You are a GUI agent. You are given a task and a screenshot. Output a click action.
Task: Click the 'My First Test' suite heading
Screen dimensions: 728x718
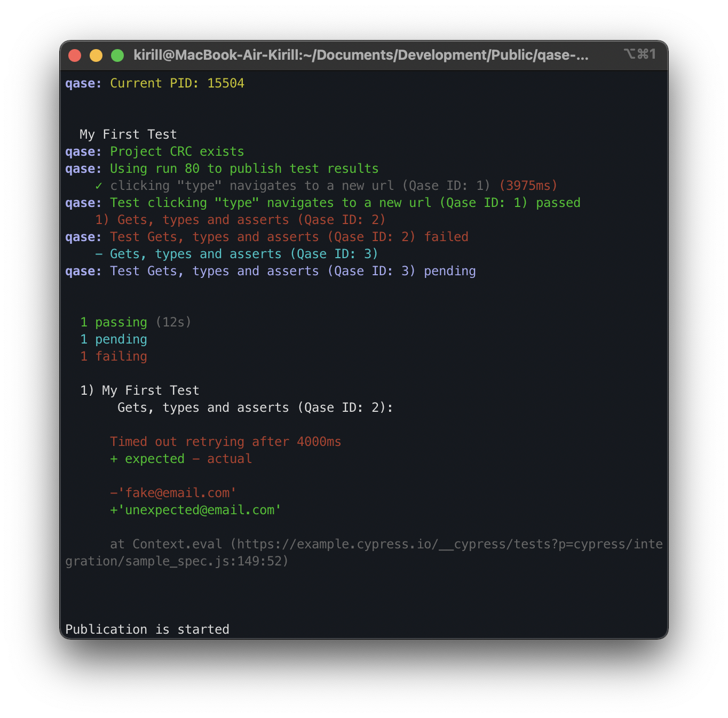pos(128,134)
